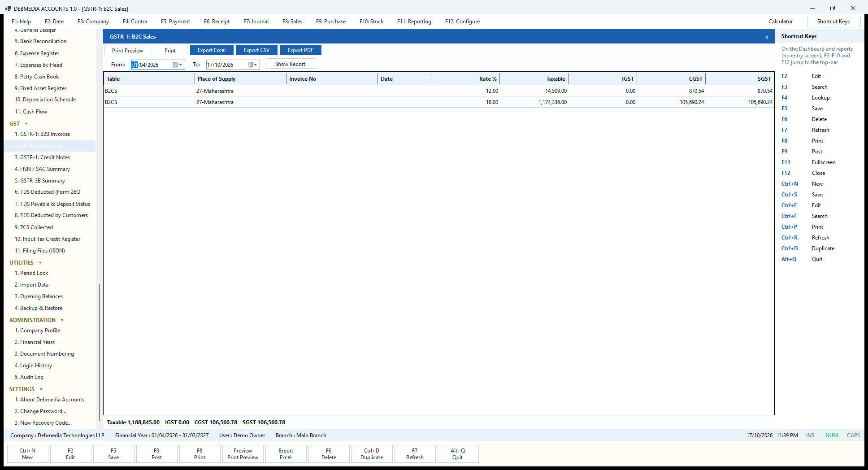This screenshot has height=470, width=868.
Task: Open the From date calendar picker icon
Action: click(175, 65)
